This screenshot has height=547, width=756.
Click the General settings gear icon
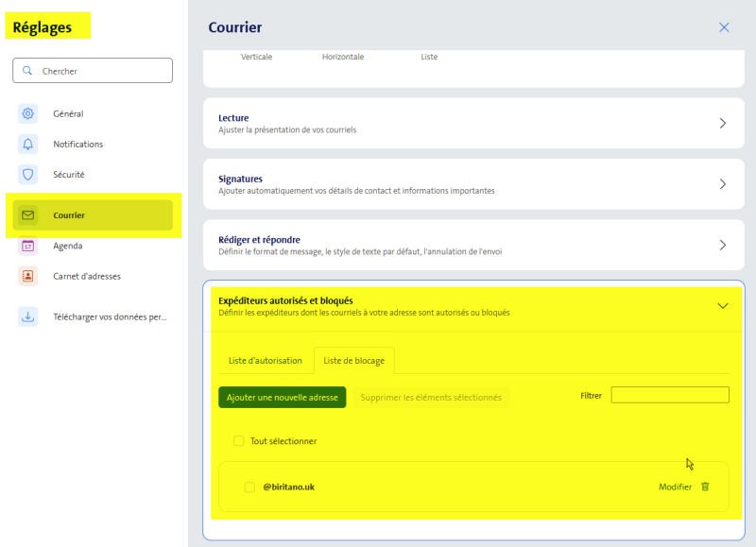pyautogui.click(x=28, y=114)
